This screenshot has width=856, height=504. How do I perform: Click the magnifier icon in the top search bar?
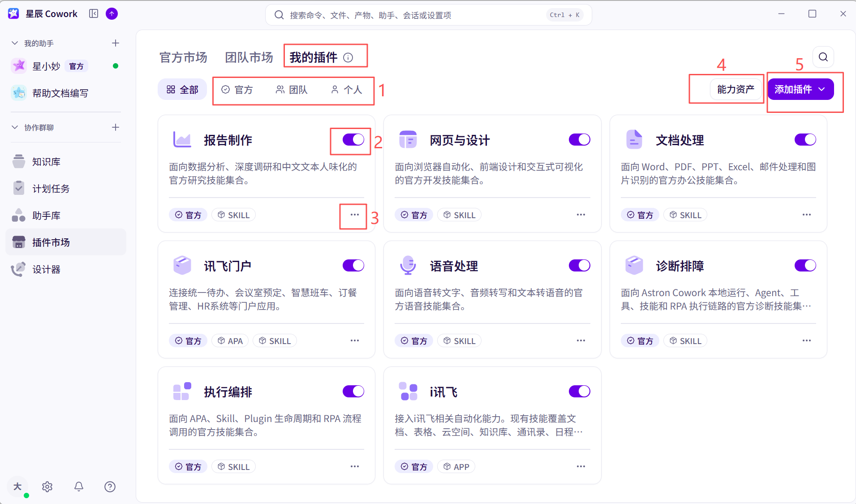pos(279,15)
